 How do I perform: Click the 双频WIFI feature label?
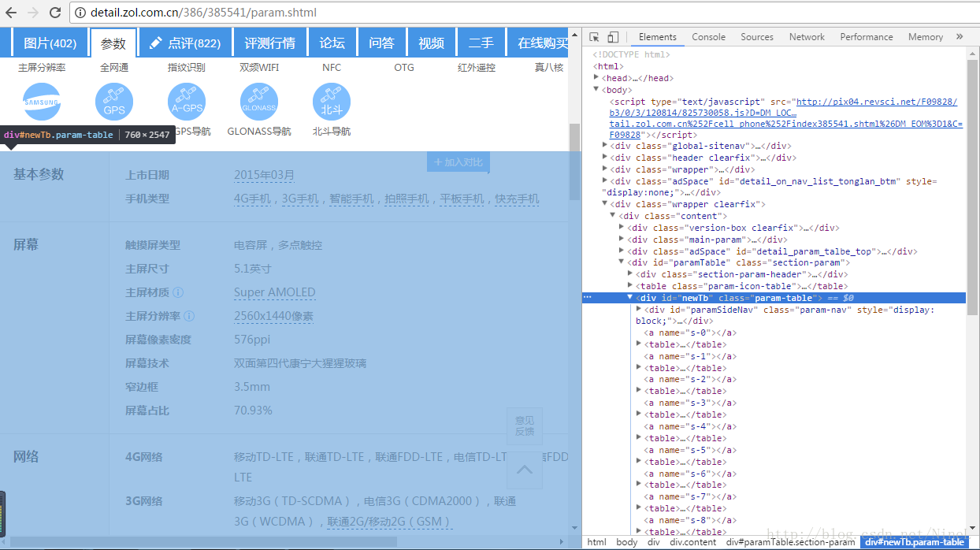259,68
